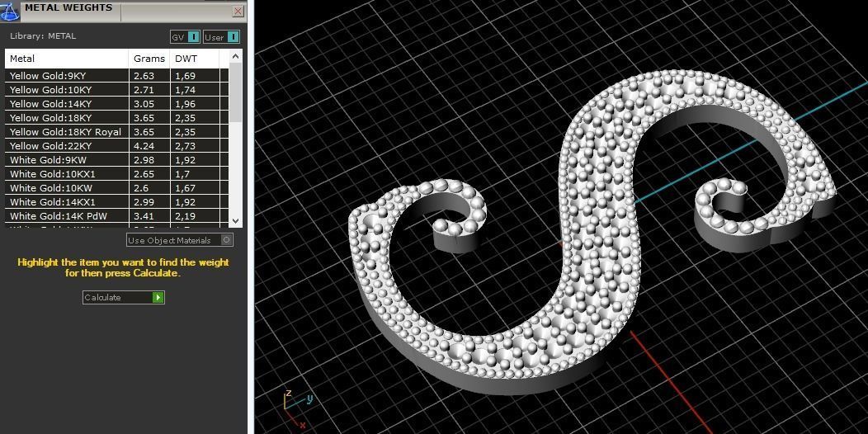Select White Gold:10KX1 row

tap(117, 174)
